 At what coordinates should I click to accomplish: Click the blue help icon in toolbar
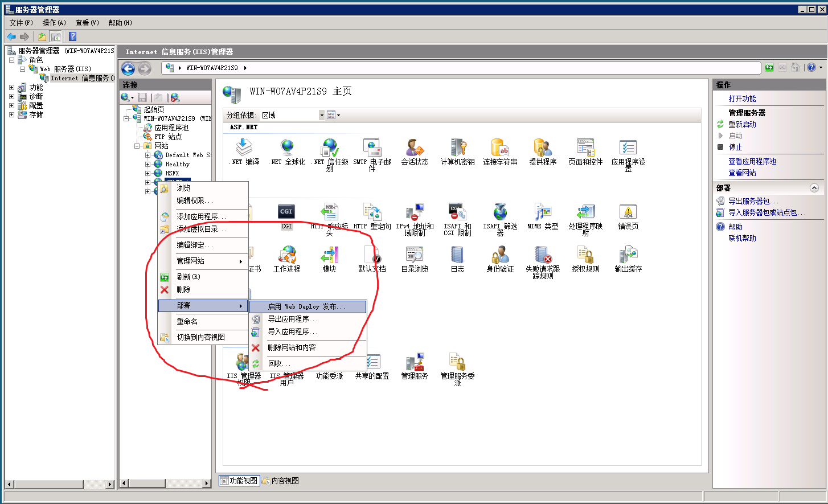click(72, 36)
